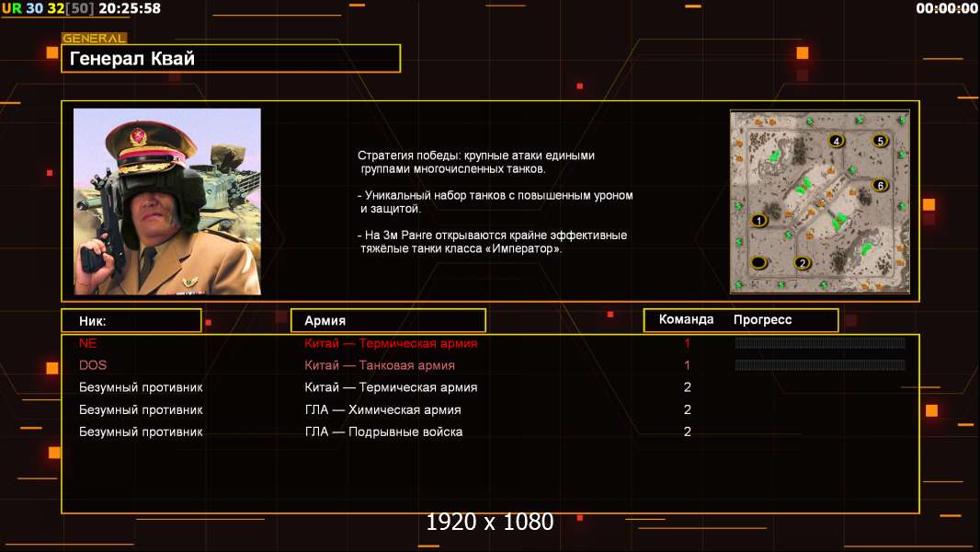Click the 'Стратегия победы' description text
980x552 pixels.
(475, 162)
